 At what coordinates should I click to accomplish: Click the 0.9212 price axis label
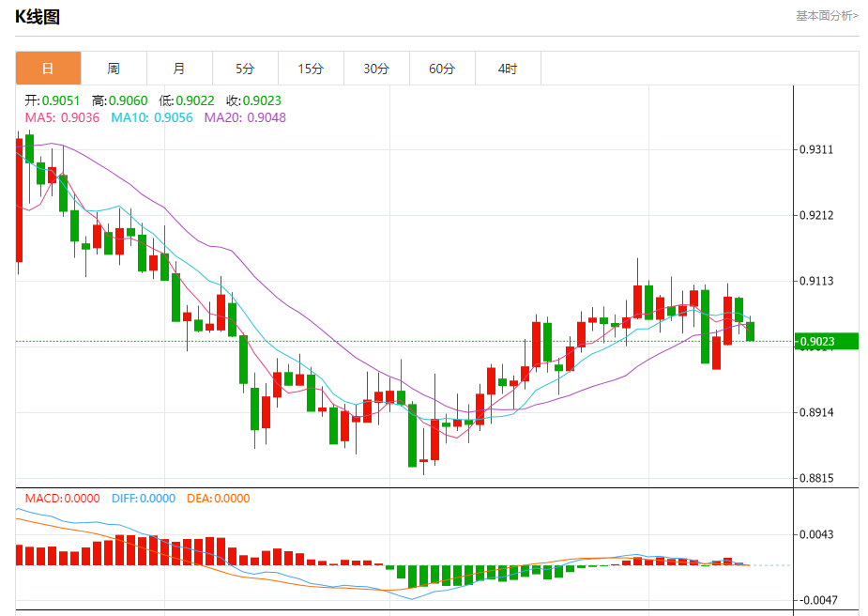click(x=816, y=215)
